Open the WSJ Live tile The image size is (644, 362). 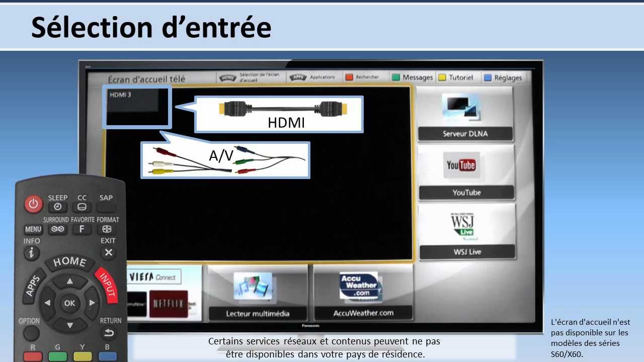467,232
